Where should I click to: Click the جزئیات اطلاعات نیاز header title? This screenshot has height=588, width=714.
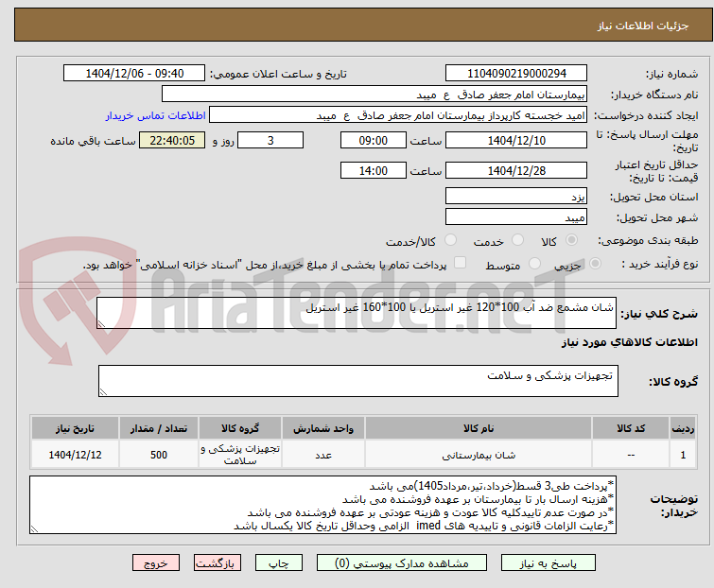642,26
